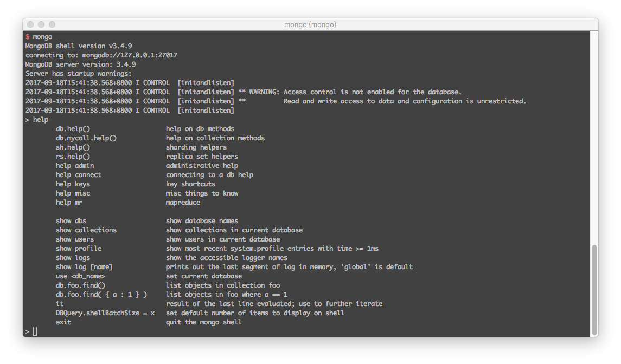621x364 pixels.
Task: Click 'db.foo.find( { a : 1 } )' text
Action: click(x=101, y=294)
